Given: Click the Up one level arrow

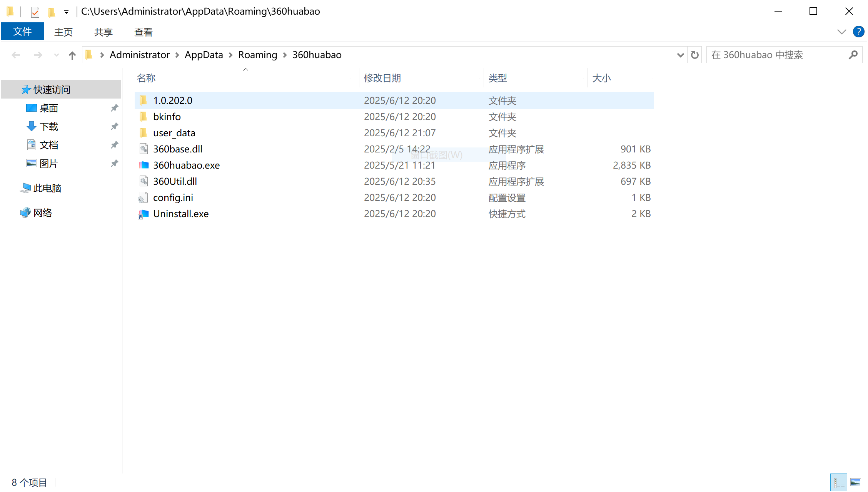Looking at the screenshot, I should pos(72,55).
